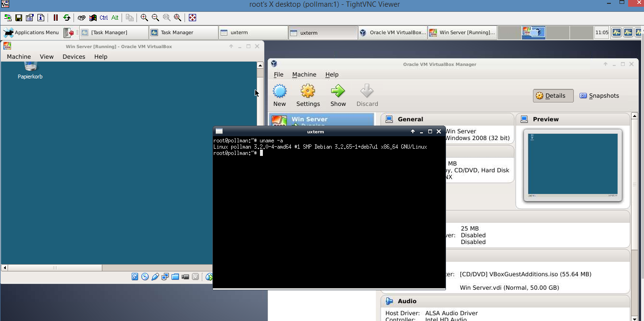This screenshot has width=644, height=321.
Task: Open Devices menu in Win Server window
Action: tap(74, 57)
